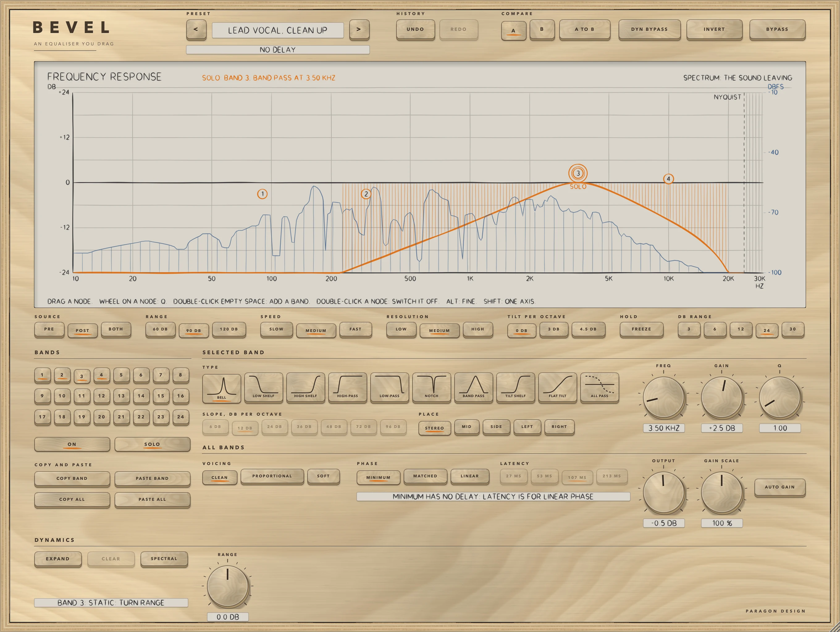Screen dimensions: 840x632
Task: Toggle DYN BYPASS
Action: point(649,30)
